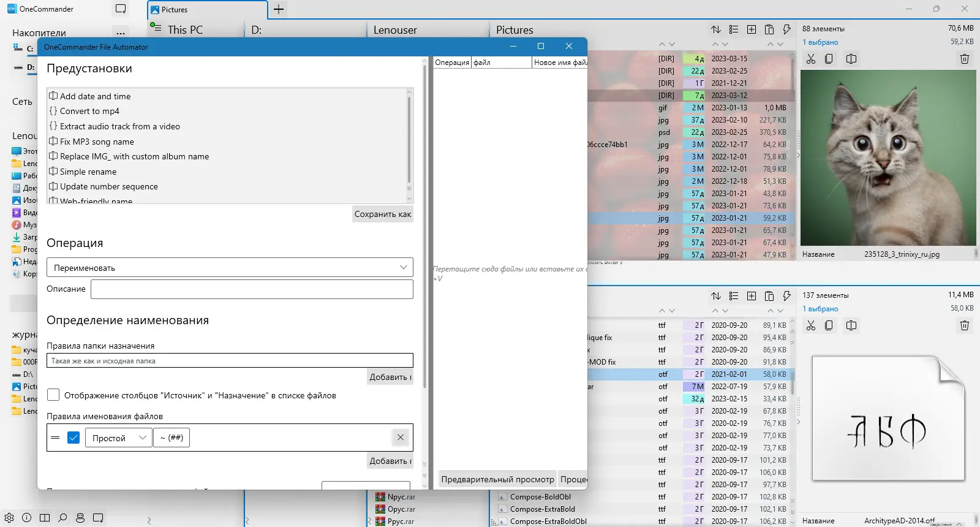980x527 pixels.
Task: Click Предварительный просмотр button
Action: 497,479
